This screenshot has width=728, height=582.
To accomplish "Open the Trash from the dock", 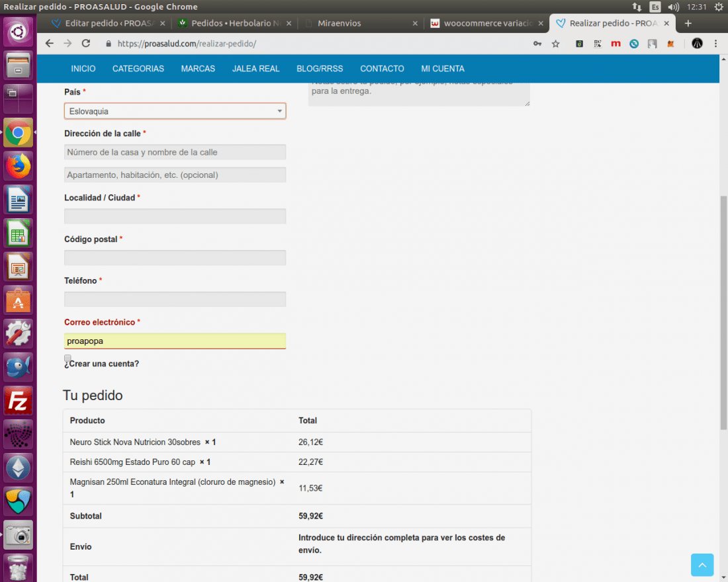I will 18,567.
